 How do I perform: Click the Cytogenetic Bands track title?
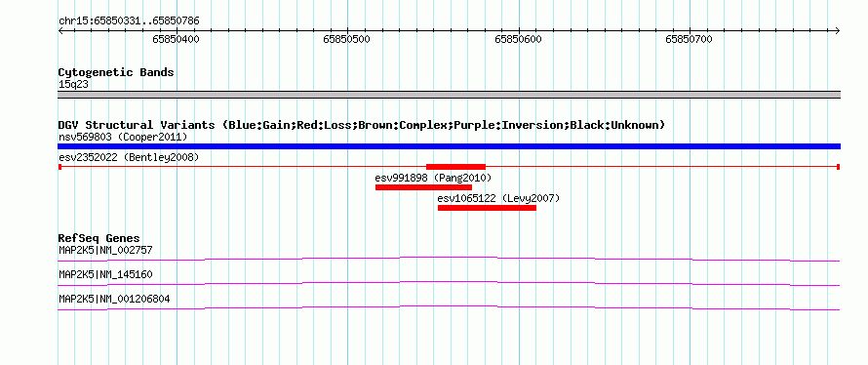point(116,72)
